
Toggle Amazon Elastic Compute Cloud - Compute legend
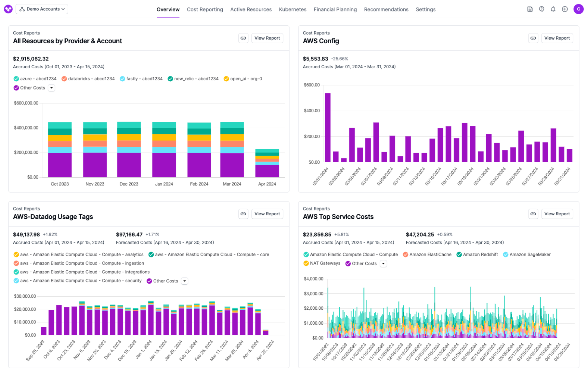tap(350, 254)
